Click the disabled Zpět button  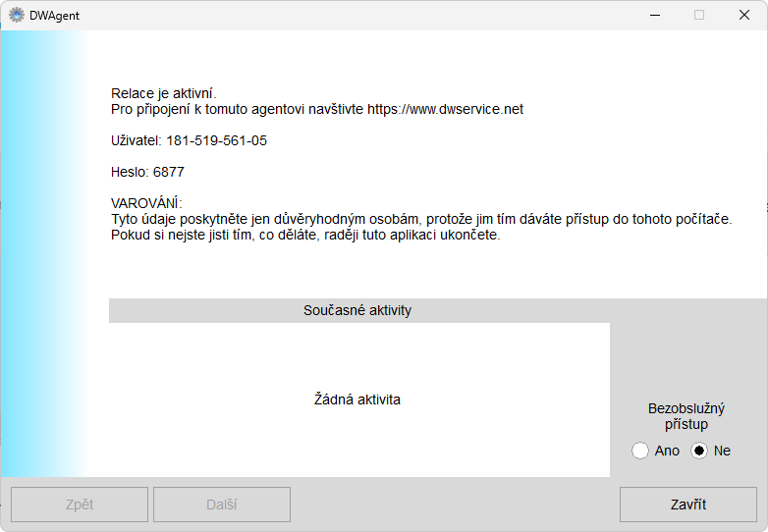(80, 505)
